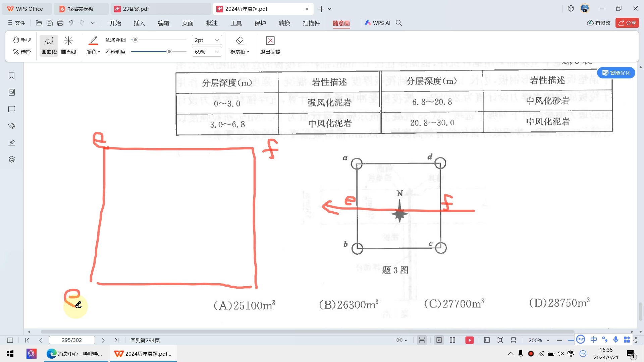The image size is (644, 362).
Task: Go to the first page
Action: (x=27, y=340)
